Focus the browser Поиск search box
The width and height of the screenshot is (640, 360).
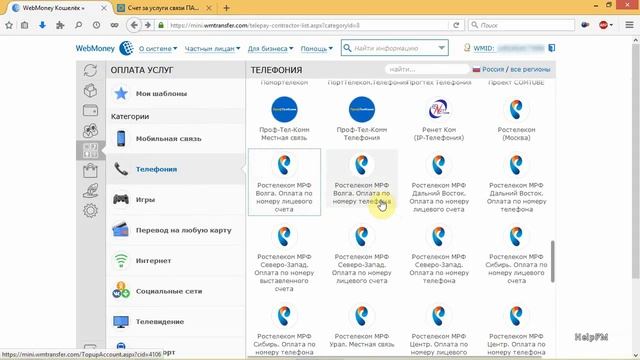click(521, 25)
